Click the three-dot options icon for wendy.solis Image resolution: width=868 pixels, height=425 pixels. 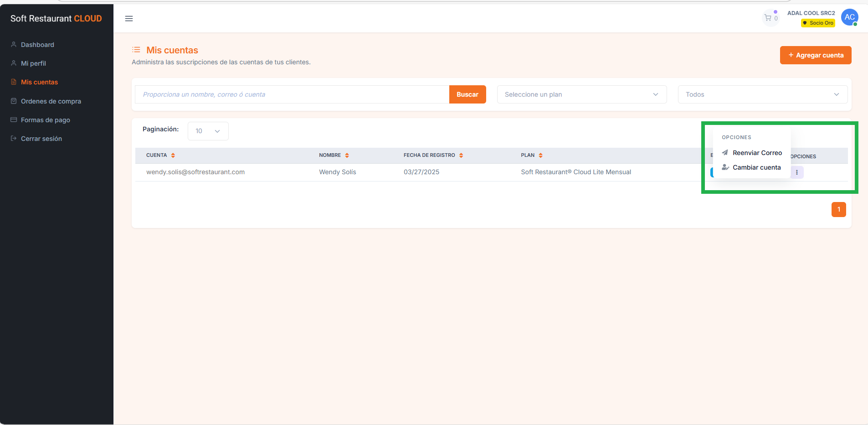(x=797, y=172)
